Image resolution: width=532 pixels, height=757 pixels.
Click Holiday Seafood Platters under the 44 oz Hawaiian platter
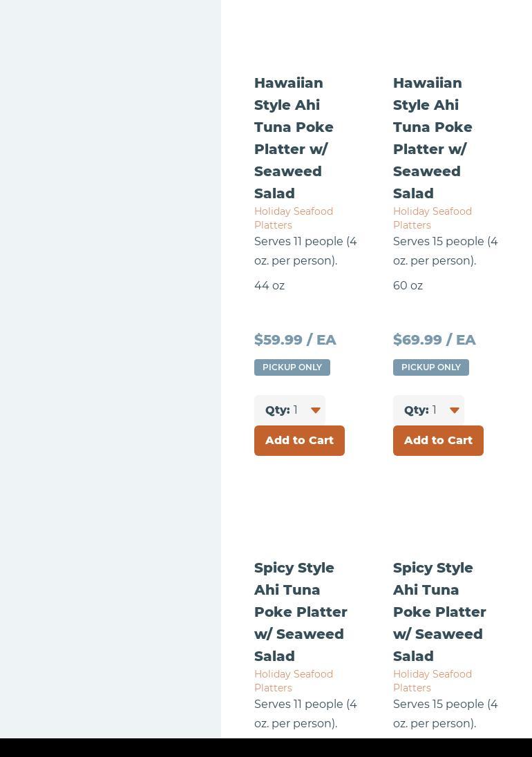click(x=294, y=218)
